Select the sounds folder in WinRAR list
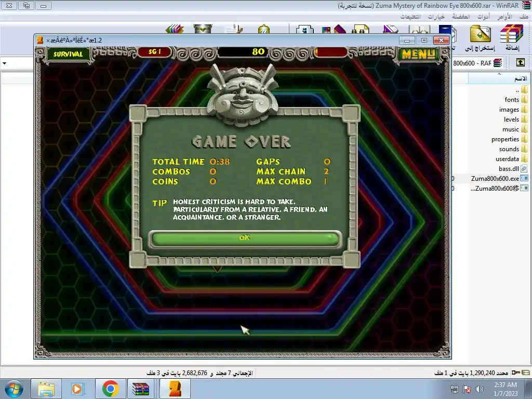The height and width of the screenshot is (399, 532). click(x=514, y=149)
